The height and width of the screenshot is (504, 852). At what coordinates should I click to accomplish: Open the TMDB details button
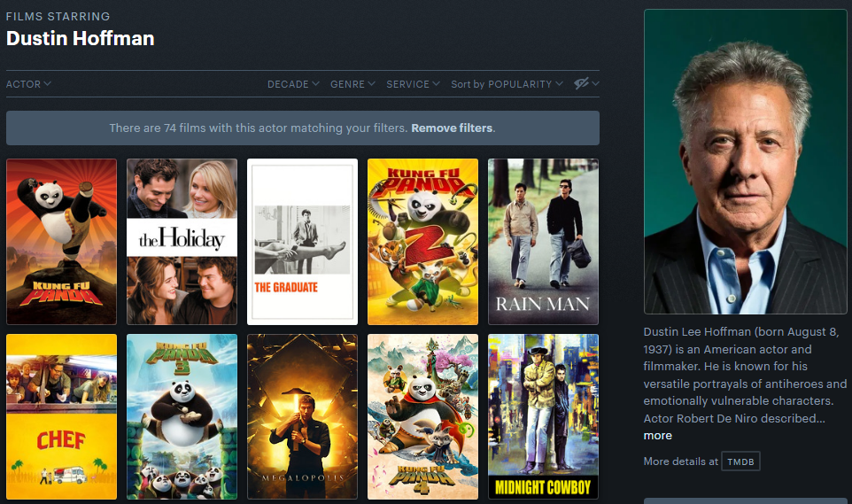[x=740, y=461]
